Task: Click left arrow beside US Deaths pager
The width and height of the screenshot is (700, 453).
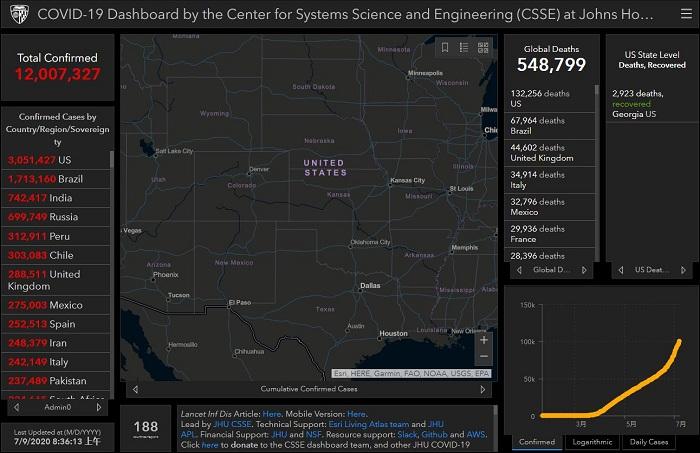Action: pos(623,269)
